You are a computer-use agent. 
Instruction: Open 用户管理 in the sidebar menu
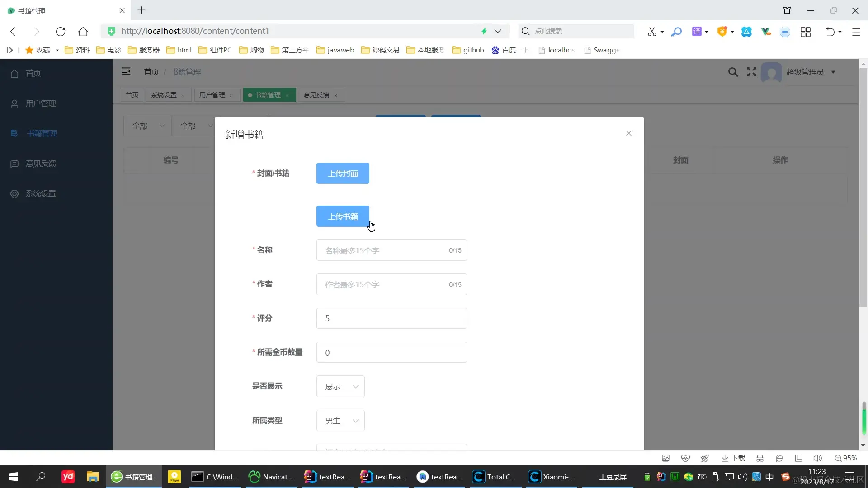coord(41,103)
